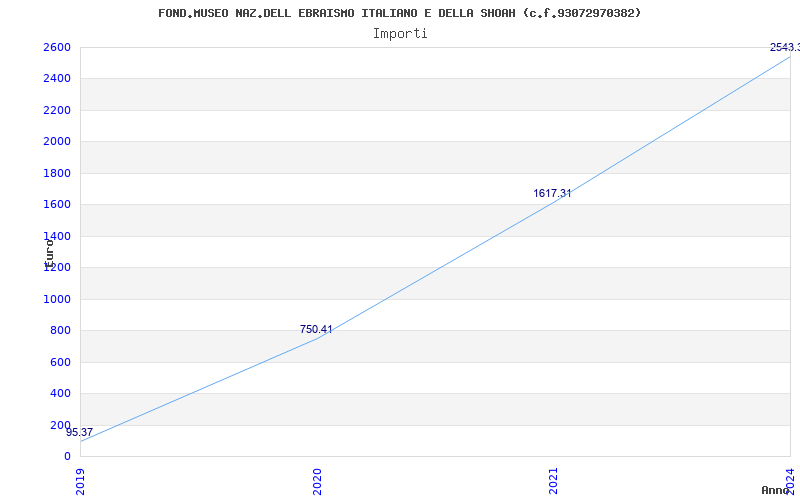800x500 pixels.
Task: Click the 2024 x-axis label
Action: point(790,480)
